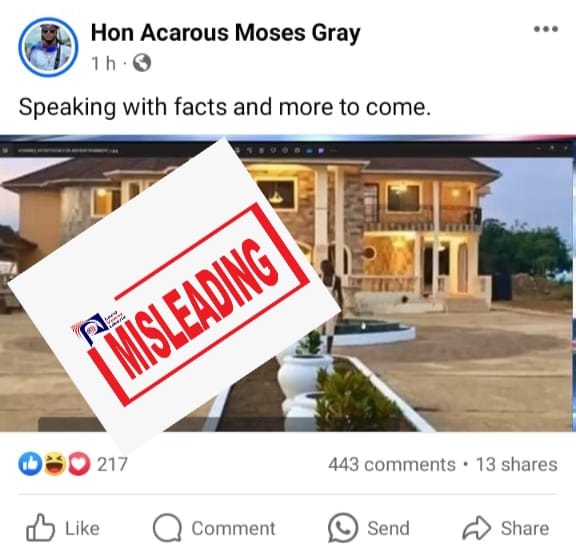576x560 pixels.
Task: Click the Share arrow icon
Action: [476, 528]
